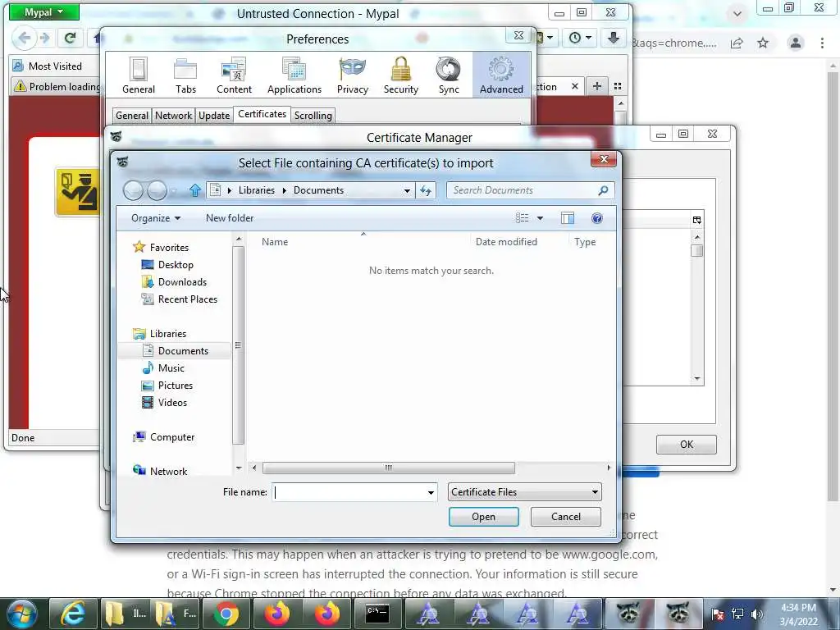Click the Mypal back arrow button

(x=24, y=38)
